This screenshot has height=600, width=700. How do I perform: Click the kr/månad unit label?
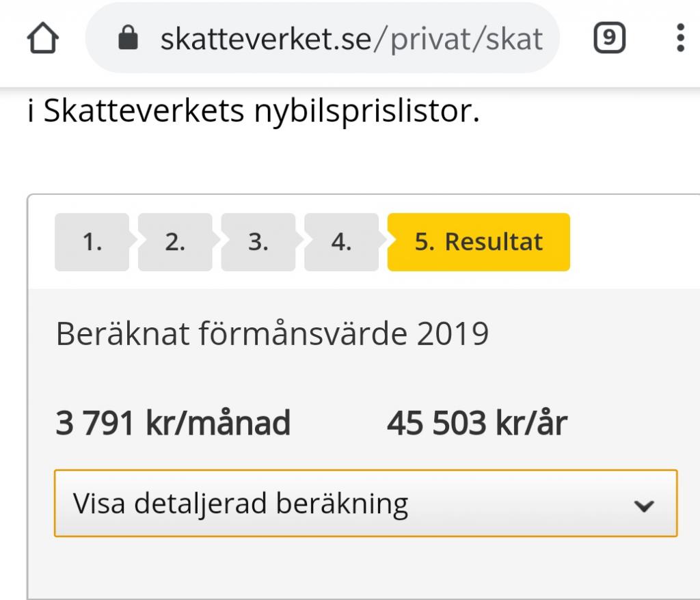coord(218,423)
